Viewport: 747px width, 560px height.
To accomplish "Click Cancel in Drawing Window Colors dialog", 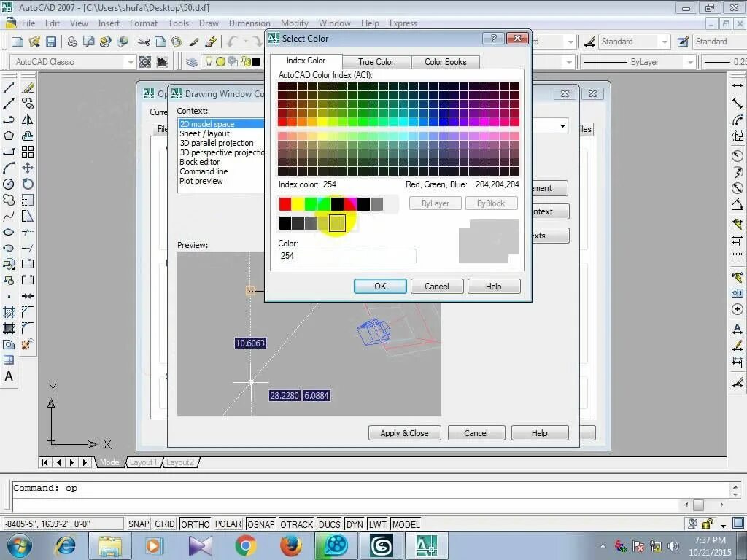I will (476, 433).
